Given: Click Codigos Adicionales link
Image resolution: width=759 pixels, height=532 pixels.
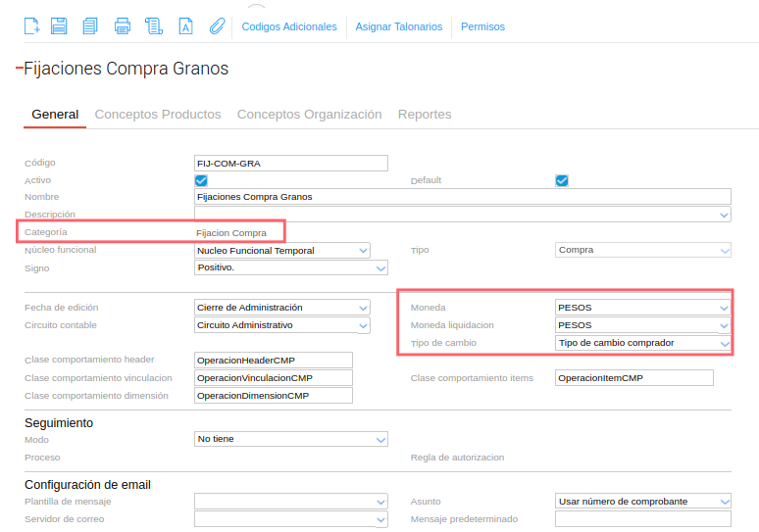Looking at the screenshot, I should 289,26.
